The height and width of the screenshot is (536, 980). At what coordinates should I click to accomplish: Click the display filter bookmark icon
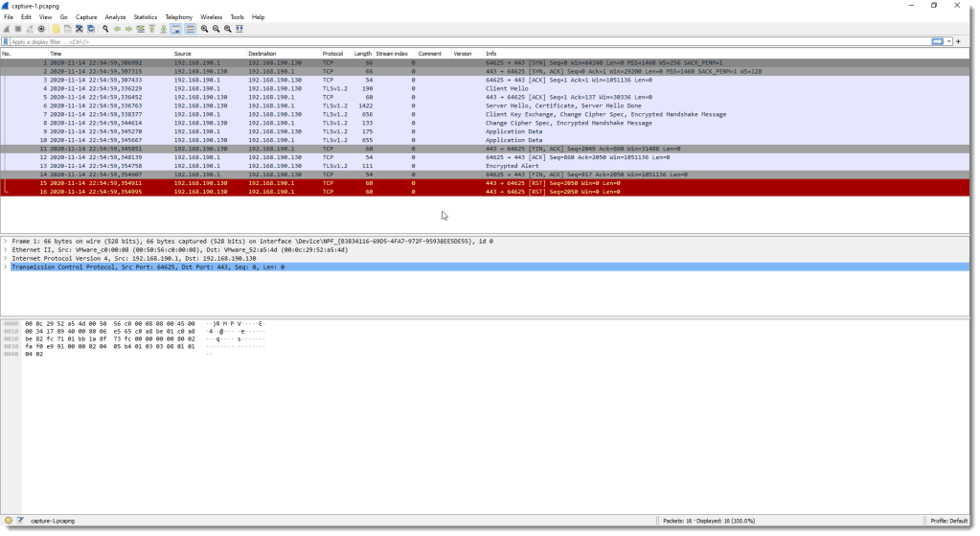click(6, 42)
